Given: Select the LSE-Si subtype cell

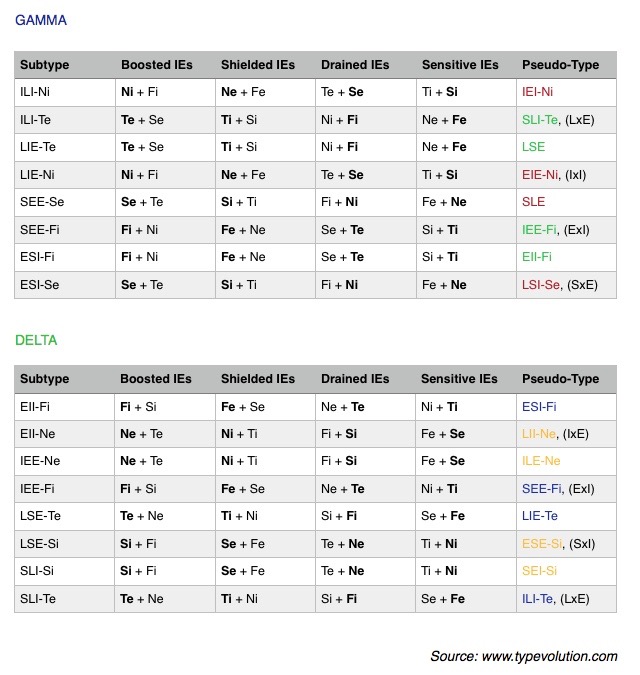Looking at the screenshot, I should coord(41,544).
